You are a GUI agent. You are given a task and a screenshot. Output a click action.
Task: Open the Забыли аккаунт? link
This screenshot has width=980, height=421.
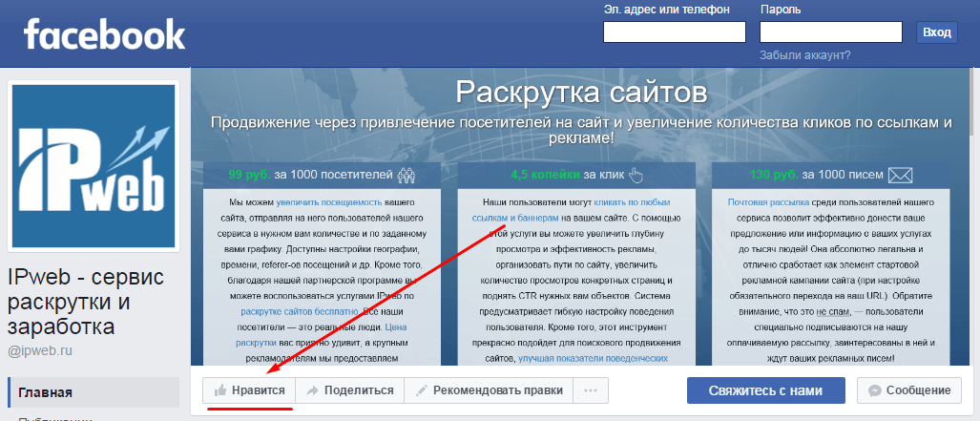coord(804,55)
